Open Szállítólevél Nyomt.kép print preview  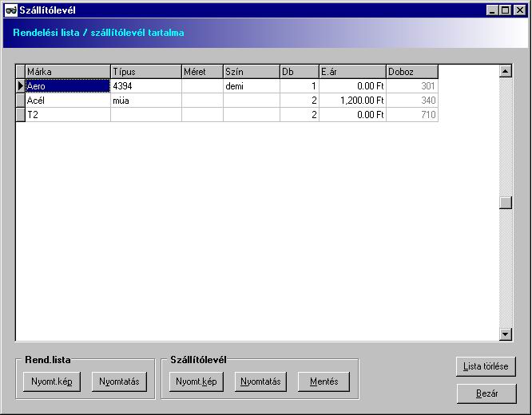[x=197, y=381]
